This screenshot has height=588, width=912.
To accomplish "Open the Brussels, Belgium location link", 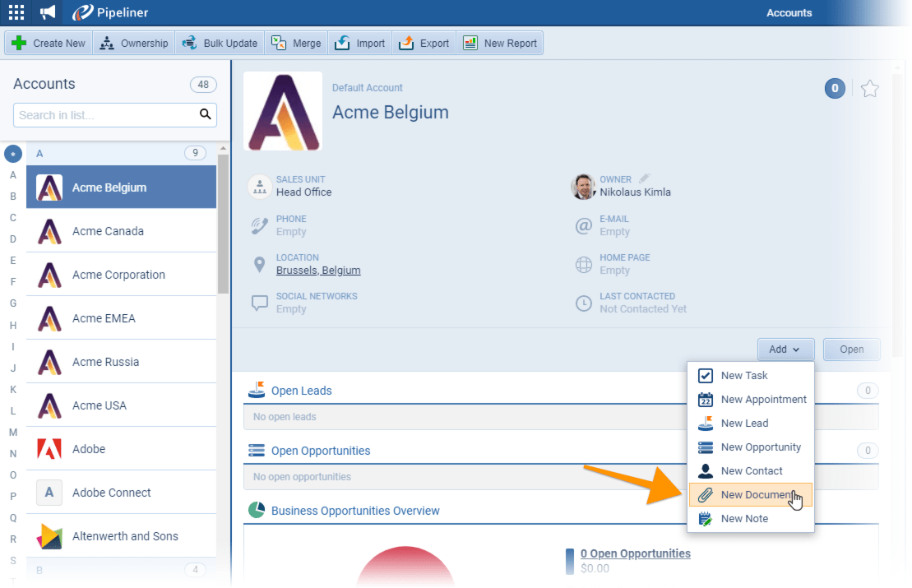I will [318, 271].
